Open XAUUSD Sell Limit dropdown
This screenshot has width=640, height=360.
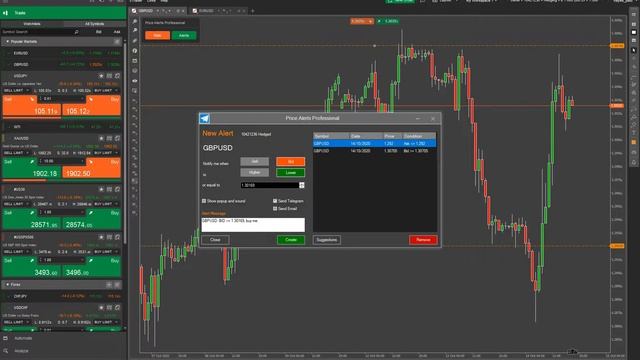[x=16, y=153]
